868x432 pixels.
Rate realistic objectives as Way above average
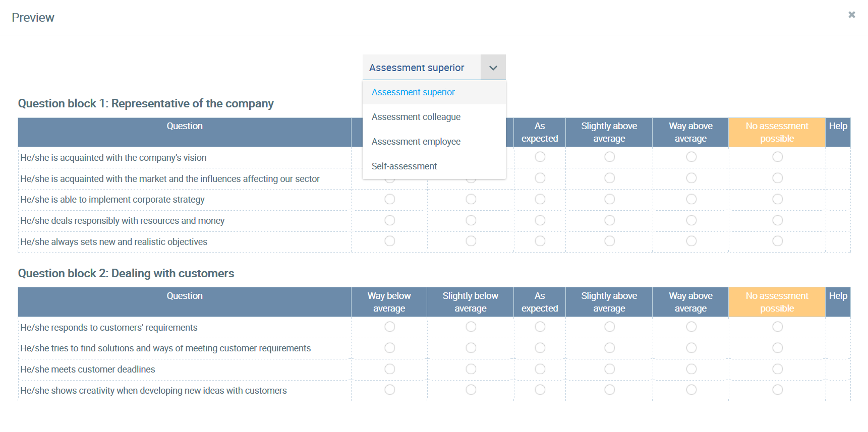click(691, 241)
